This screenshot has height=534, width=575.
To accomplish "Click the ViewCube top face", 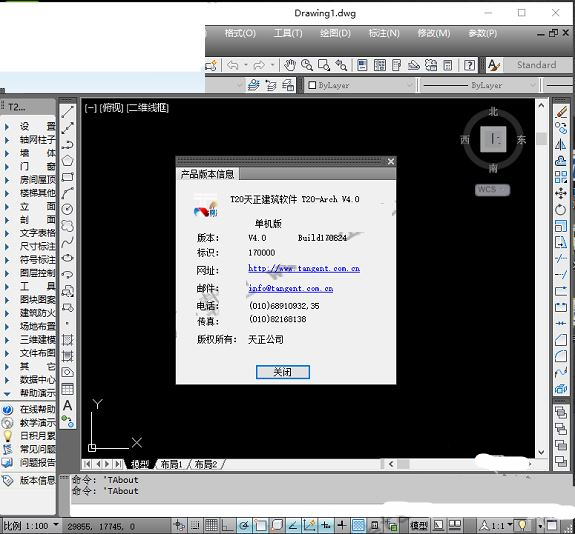I will 493,139.
